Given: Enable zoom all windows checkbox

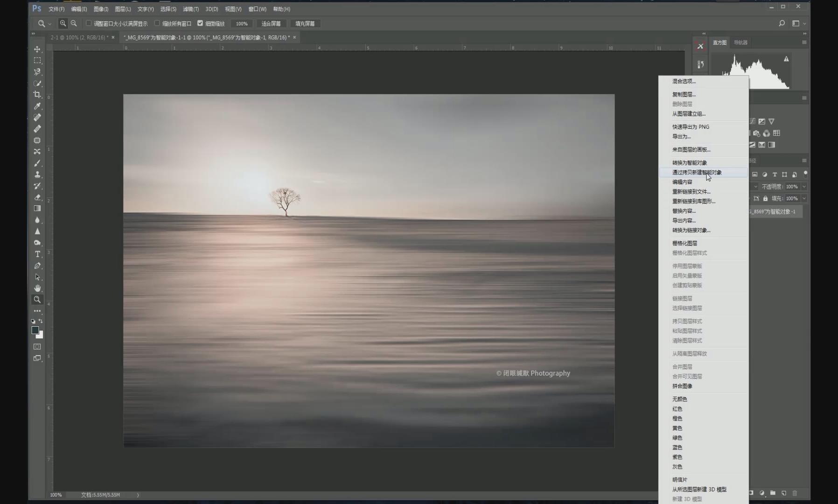Looking at the screenshot, I should click(157, 23).
